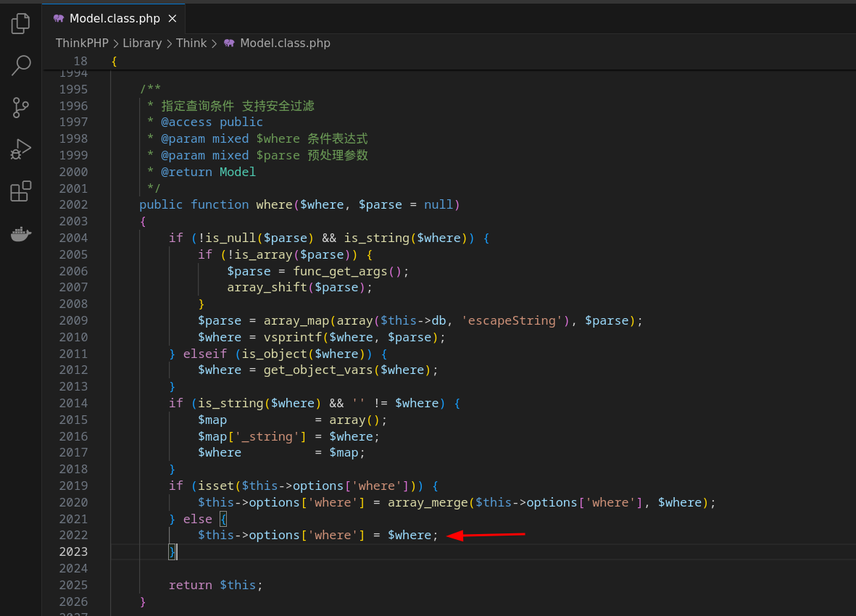This screenshot has width=856, height=616.
Task: Click the PHP elephant icon in the editor tab
Action: click(59, 19)
